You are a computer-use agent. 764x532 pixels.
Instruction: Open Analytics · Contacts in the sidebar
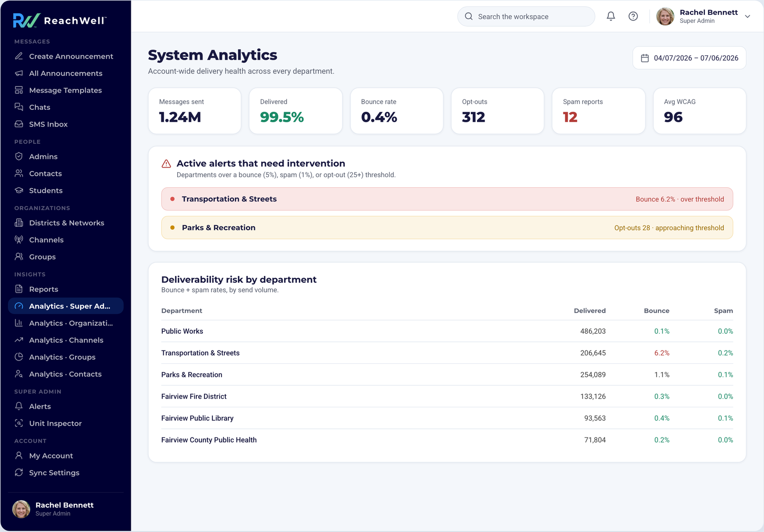[x=66, y=374]
